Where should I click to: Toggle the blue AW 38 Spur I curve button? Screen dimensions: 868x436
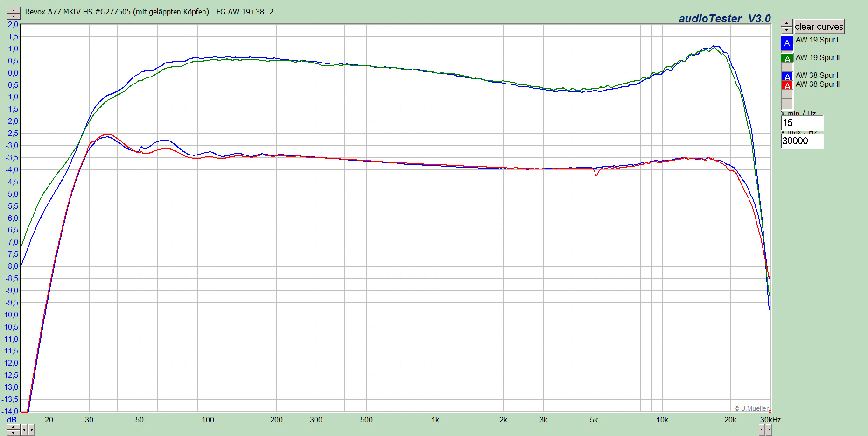pyautogui.click(x=787, y=76)
